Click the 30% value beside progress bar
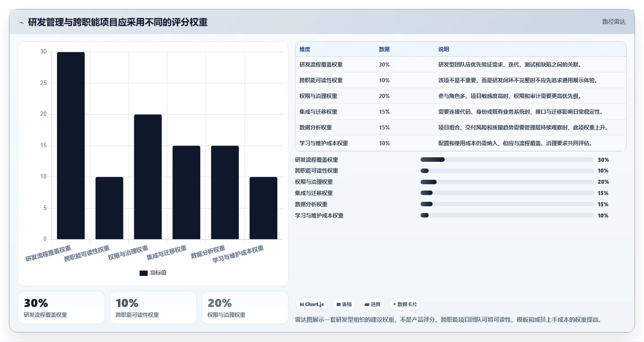The image size is (644, 342). click(x=603, y=160)
